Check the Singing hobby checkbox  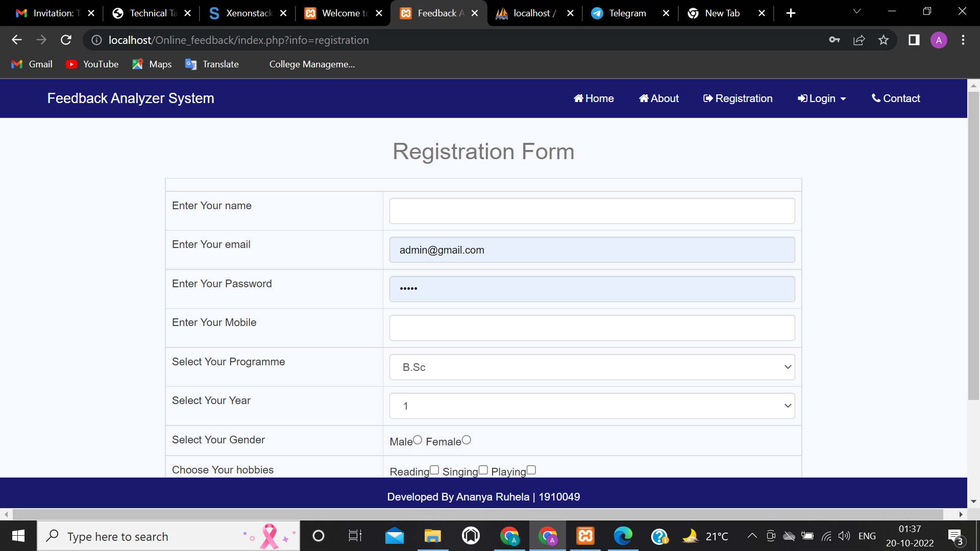click(x=483, y=469)
